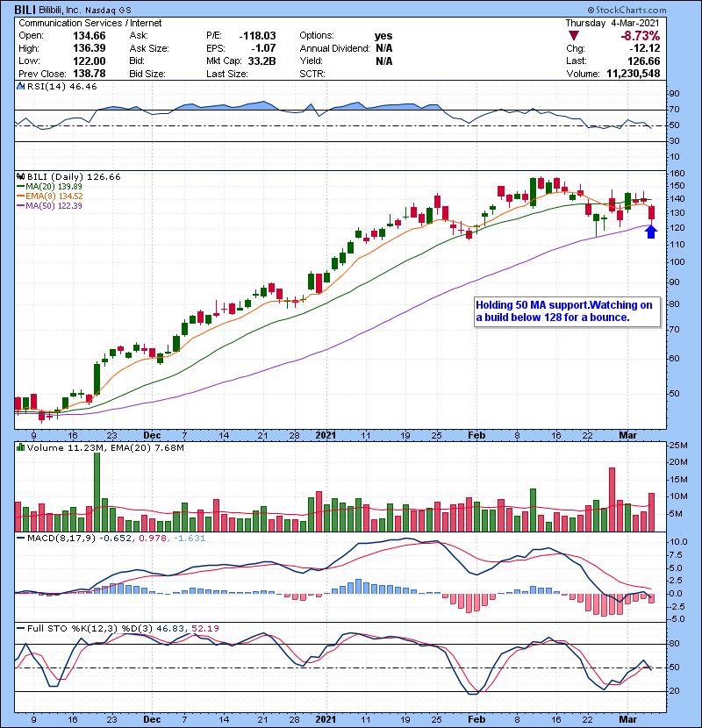Click the 10.0 label on the MACD axis
702x728 pixels.
(677, 542)
